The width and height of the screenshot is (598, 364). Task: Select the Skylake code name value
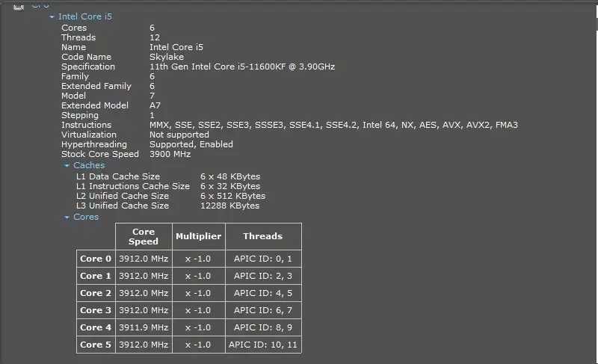(x=167, y=57)
